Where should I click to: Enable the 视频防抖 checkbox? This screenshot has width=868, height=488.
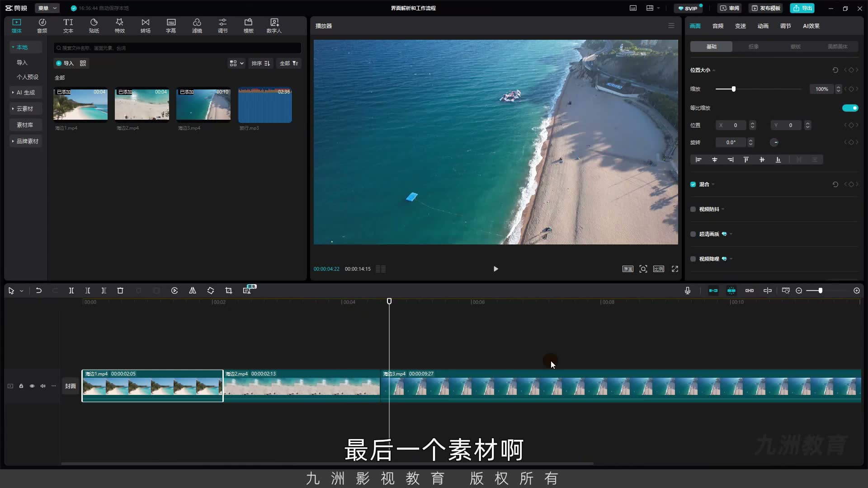693,209
